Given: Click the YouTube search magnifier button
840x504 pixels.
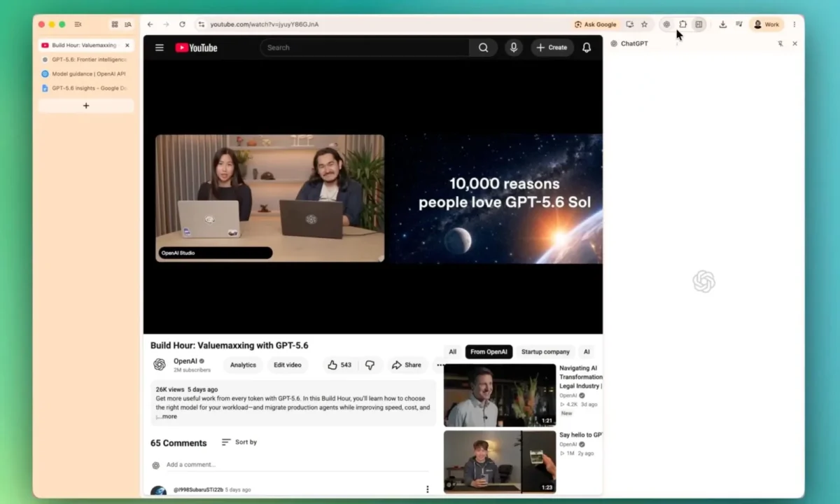Looking at the screenshot, I should pyautogui.click(x=483, y=48).
